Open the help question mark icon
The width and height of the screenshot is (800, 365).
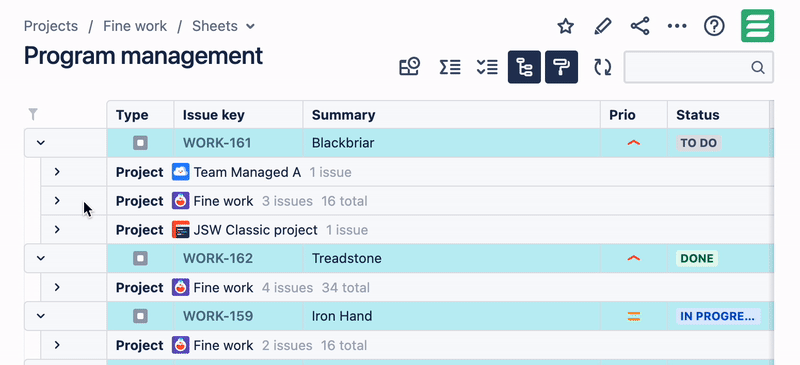(714, 26)
